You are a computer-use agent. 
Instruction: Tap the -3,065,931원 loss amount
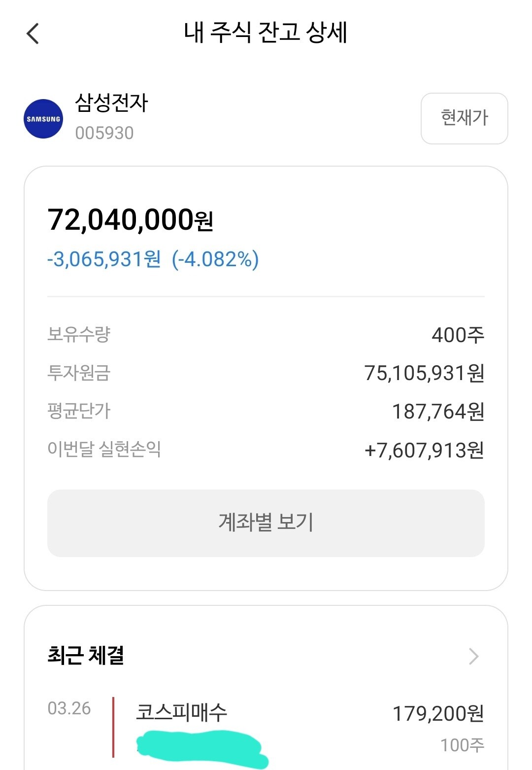104,259
